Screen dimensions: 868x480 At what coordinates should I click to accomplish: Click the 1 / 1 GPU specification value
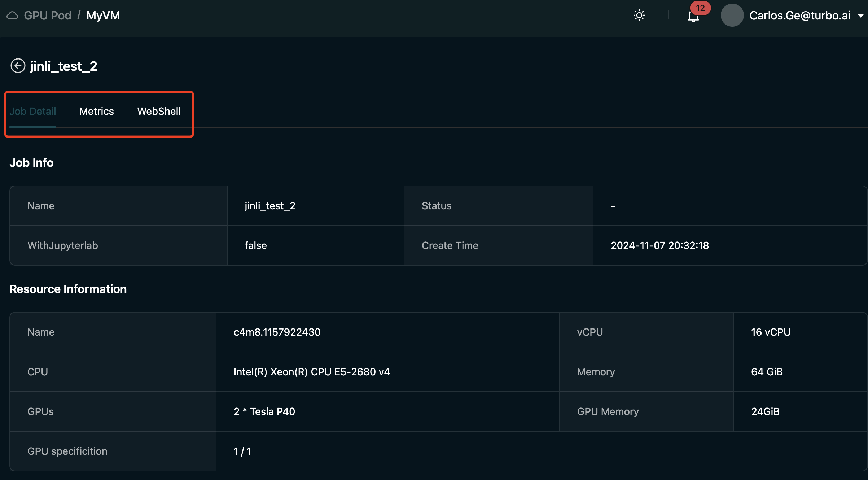click(242, 451)
